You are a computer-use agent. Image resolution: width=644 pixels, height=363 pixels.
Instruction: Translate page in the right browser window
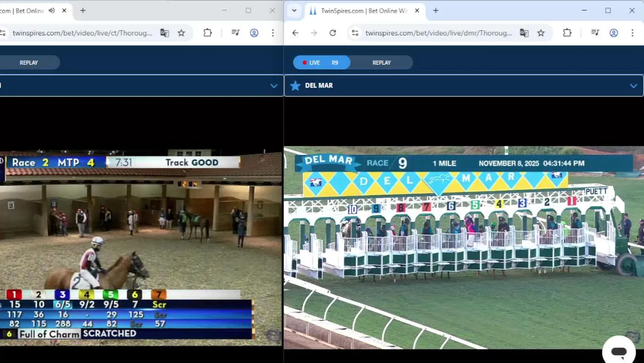coord(524,33)
